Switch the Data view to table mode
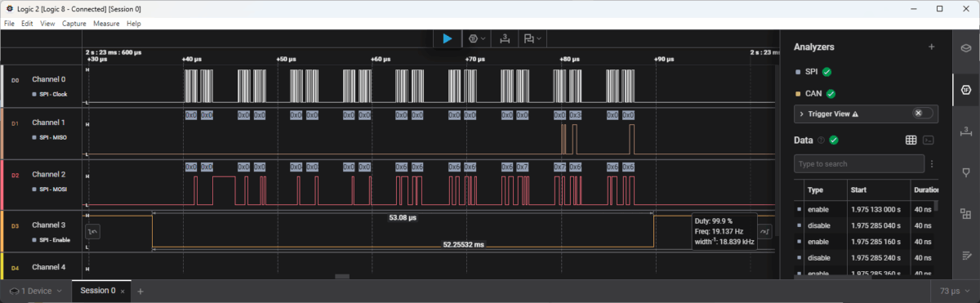Viewport: 980px width, 303px height. pos(911,140)
